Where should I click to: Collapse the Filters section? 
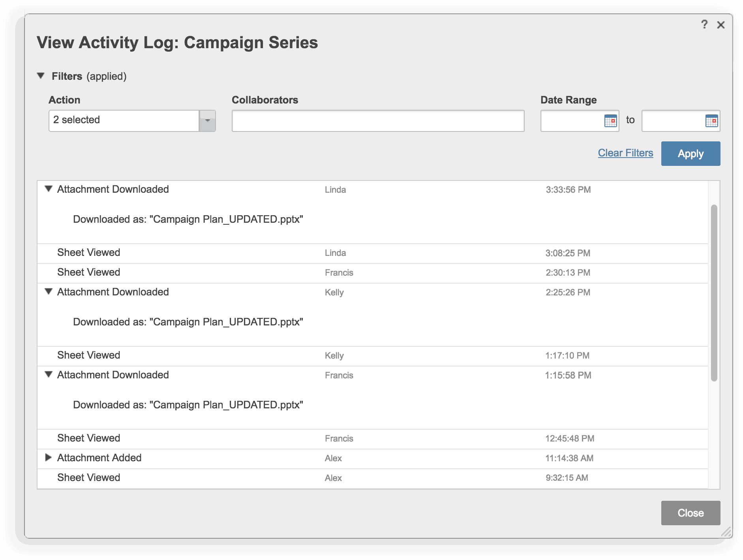click(x=41, y=76)
